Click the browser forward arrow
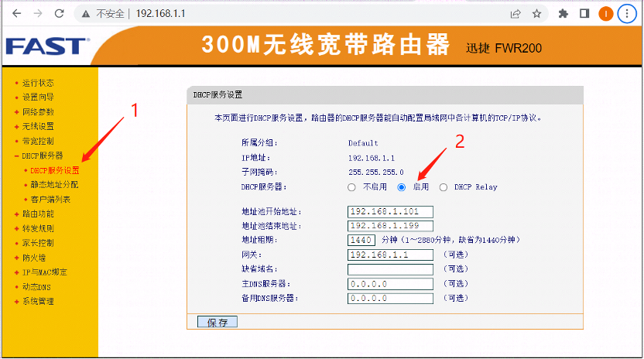 coord(38,14)
